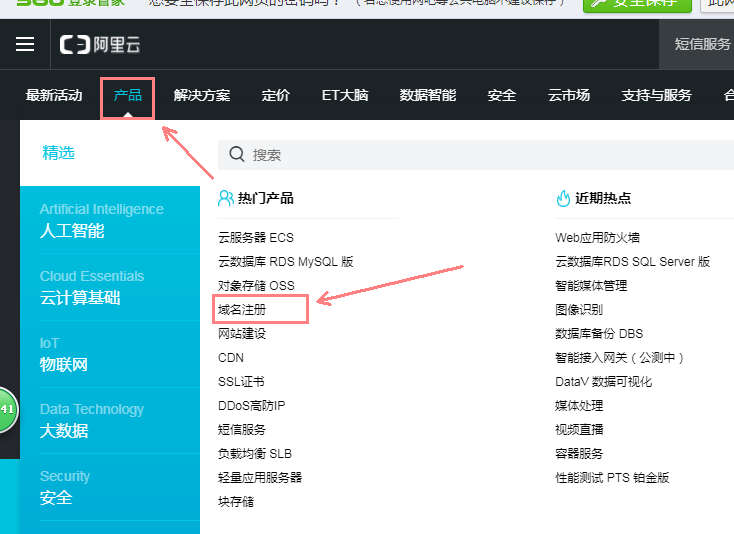This screenshot has height=534, width=734.
Task: Click the 热门产品 people icon
Action: click(226, 198)
